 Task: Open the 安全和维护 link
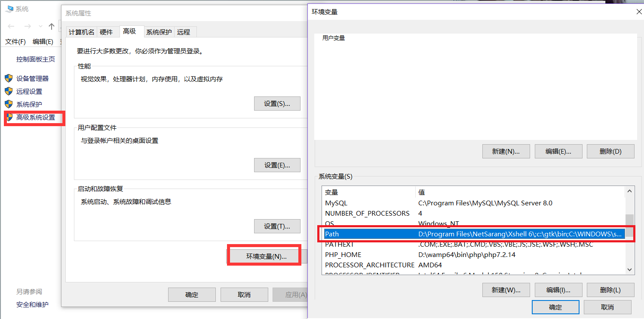coord(33,304)
